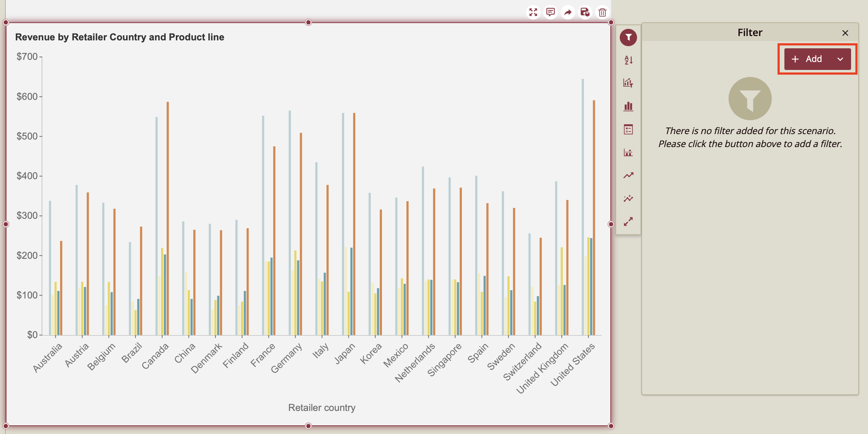Open the properties list icon in sidebar

click(628, 129)
